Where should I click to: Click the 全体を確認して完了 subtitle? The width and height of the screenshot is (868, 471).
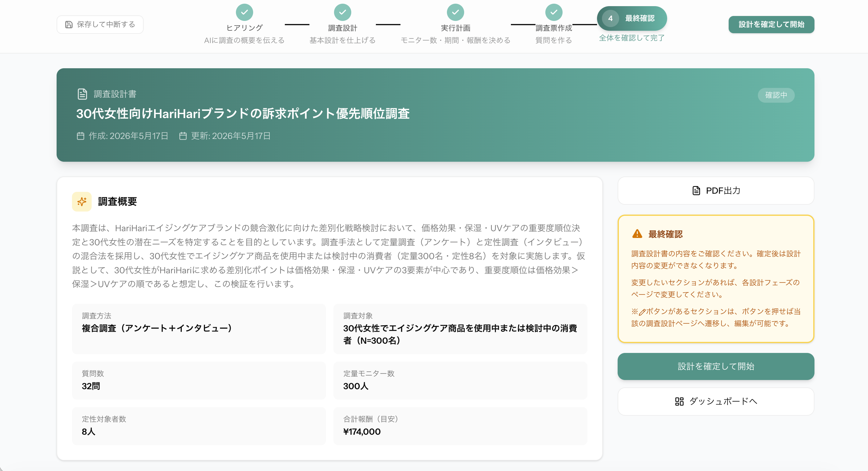click(632, 38)
